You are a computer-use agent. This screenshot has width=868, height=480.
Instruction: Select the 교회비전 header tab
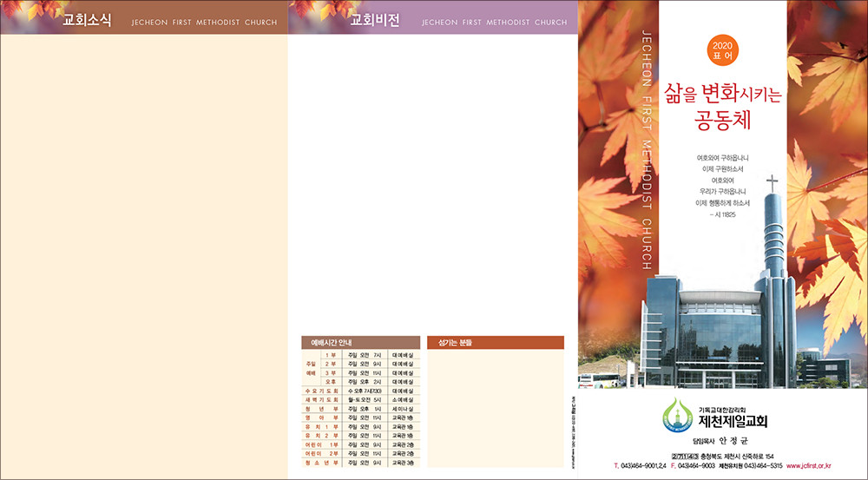(374, 21)
